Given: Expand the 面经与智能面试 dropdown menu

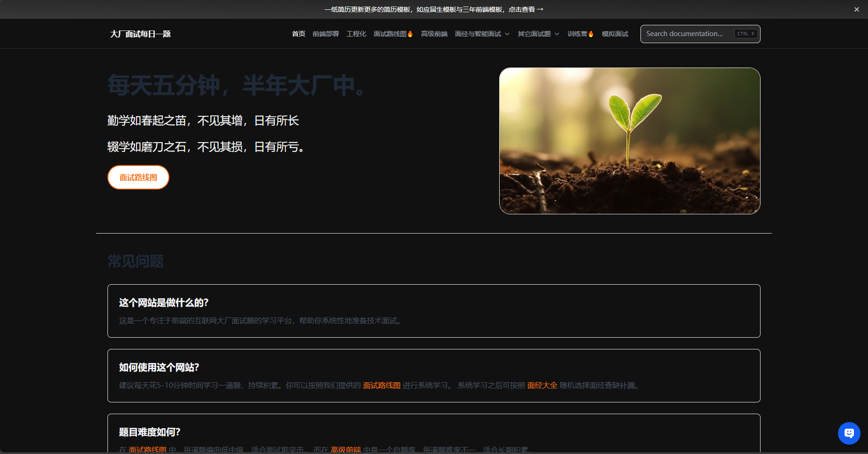Looking at the screenshot, I should [482, 34].
